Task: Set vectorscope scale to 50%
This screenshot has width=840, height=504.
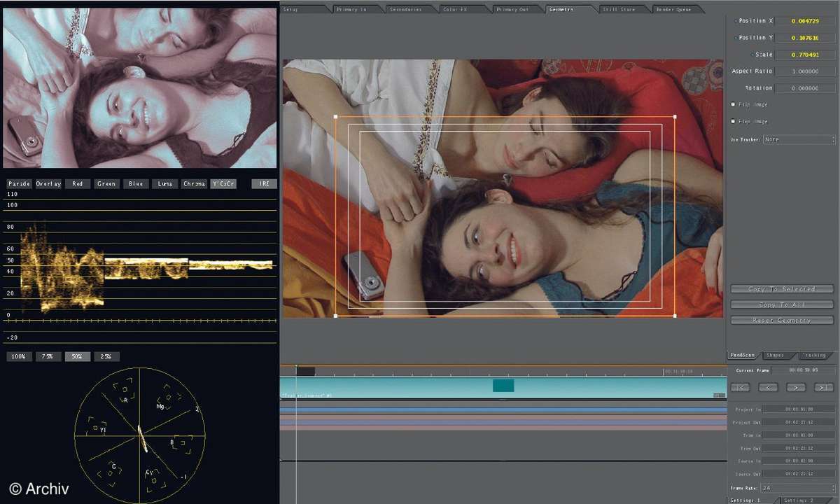Action: coord(78,356)
